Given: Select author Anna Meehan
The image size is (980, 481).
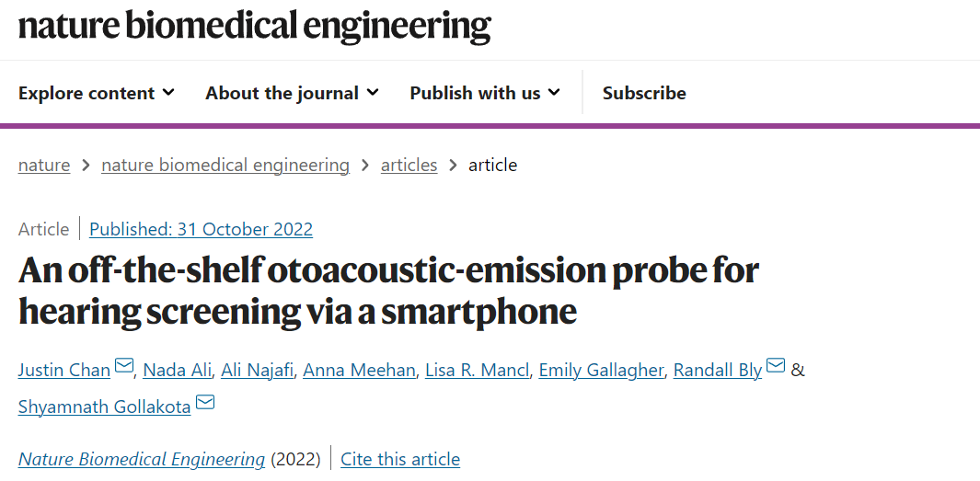Looking at the screenshot, I should point(359,371).
